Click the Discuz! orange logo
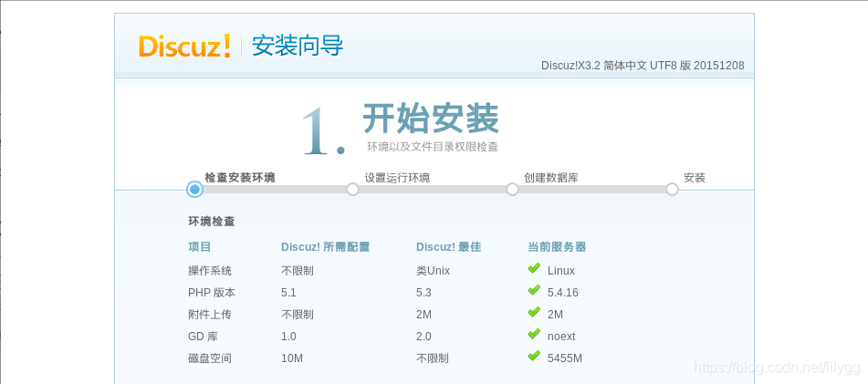868x384 pixels. 184,46
